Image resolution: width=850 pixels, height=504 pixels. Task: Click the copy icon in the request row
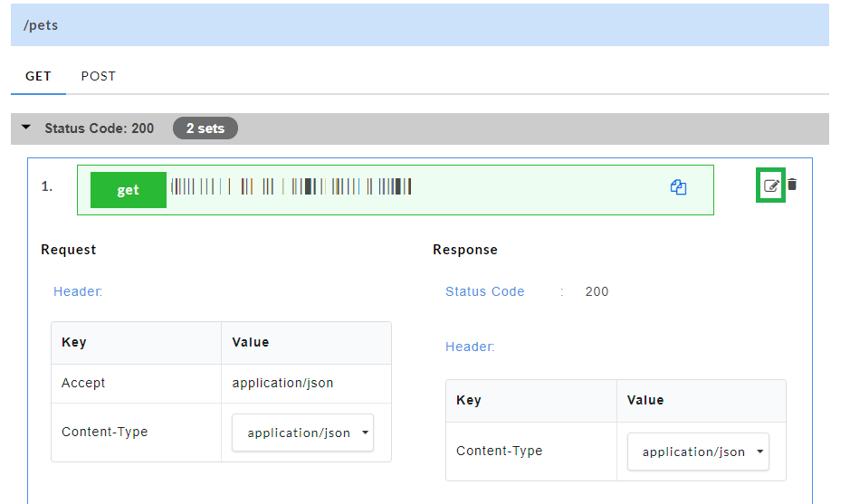pos(678,187)
